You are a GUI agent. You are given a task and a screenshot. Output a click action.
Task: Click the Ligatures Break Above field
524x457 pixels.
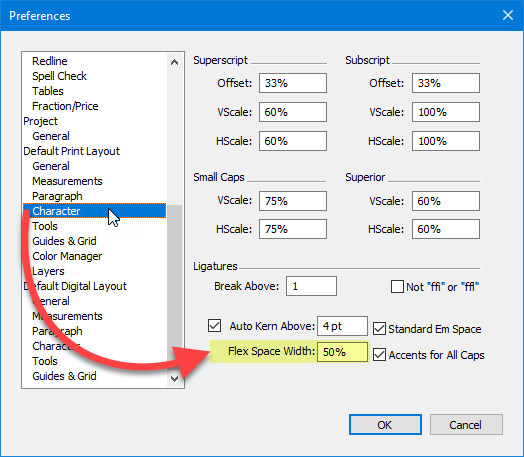coord(311,286)
